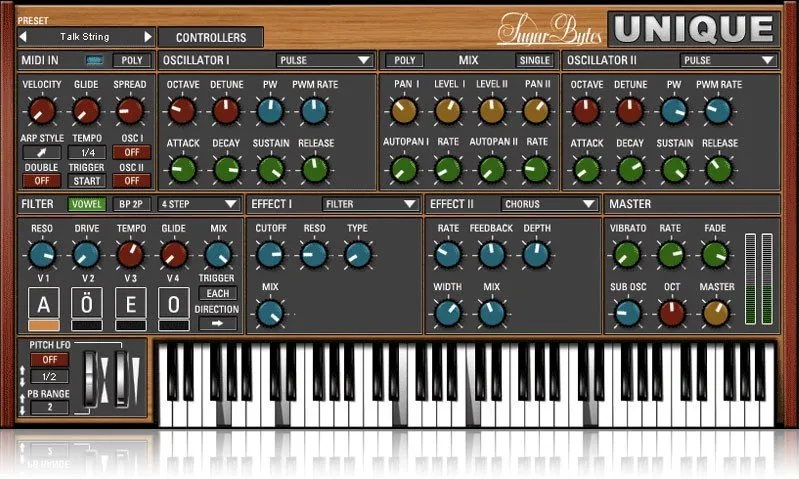Click the Effect II Width knob

pyautogui.click(x=447, y=313)
